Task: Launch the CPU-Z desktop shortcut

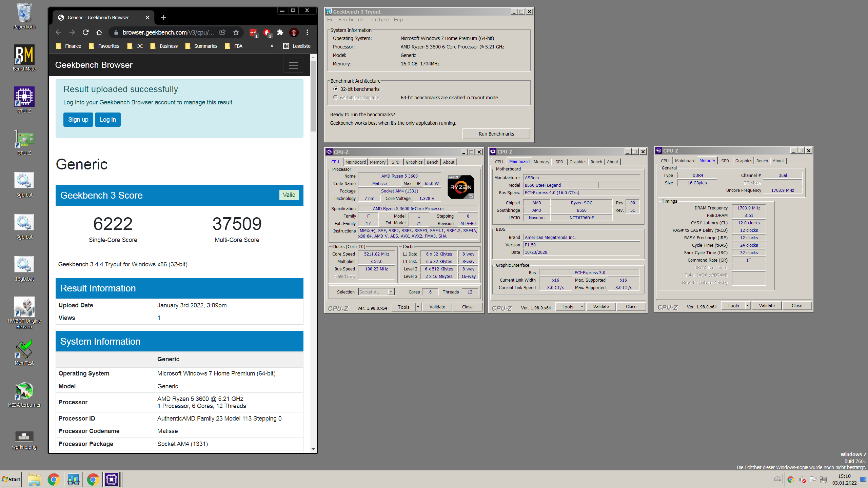Action: tap(24, 100)
